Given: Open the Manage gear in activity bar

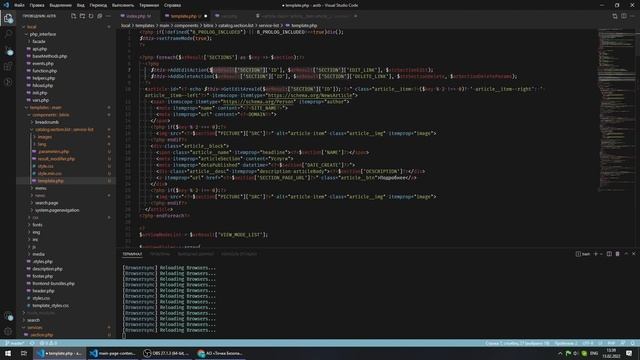Looking at the screenshot, I should (x=8, y=331).
